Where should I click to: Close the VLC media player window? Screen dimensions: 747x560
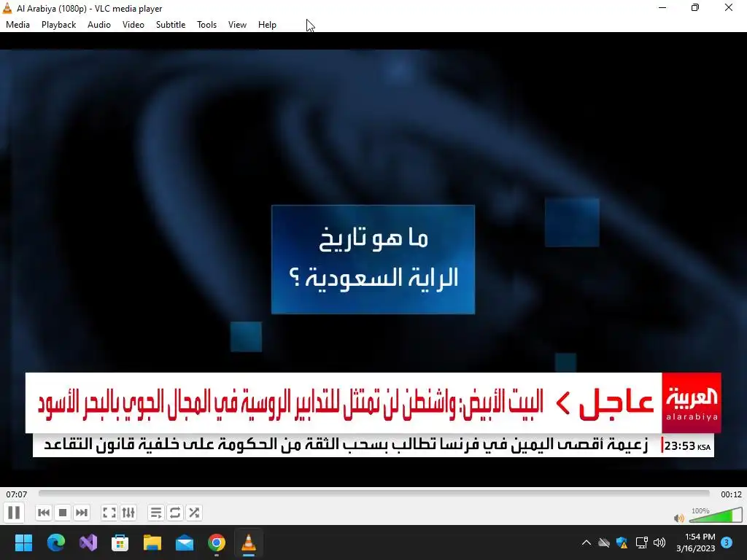pyautogui.click(x=729, y=8)
